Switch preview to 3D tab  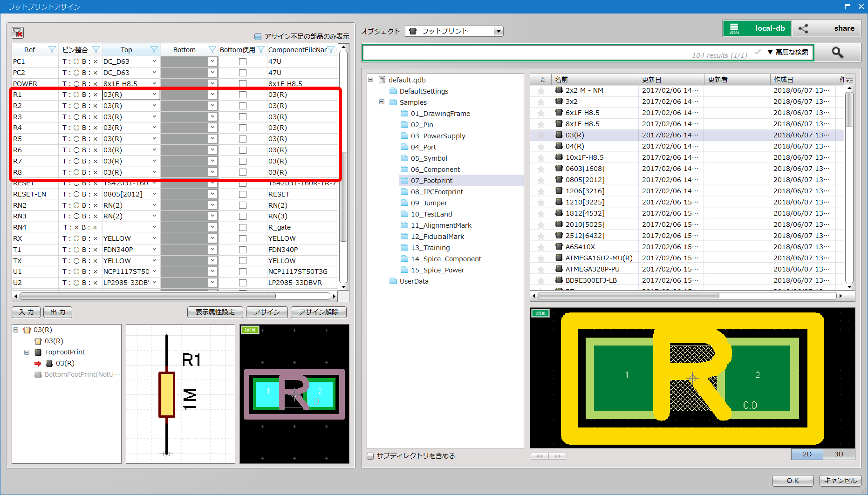pos(839,454)
